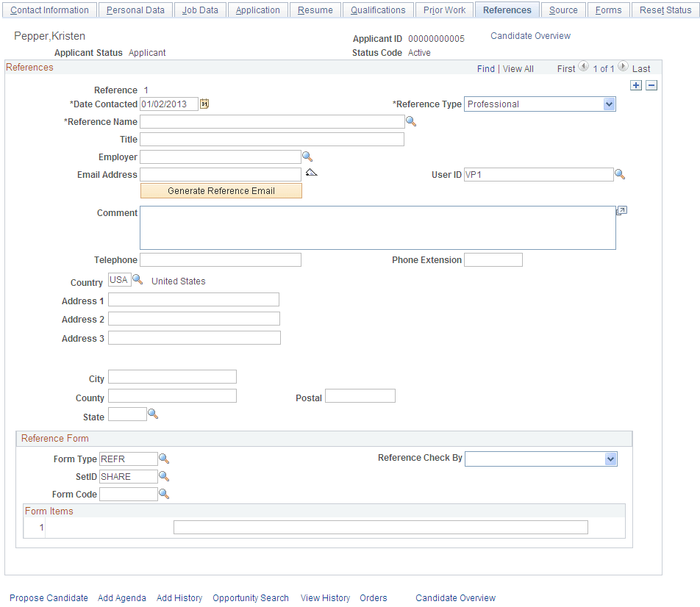Image resolution: width=700 pixels, height=607 pixels.
Task: Open the Country code lookup
Action: pos(138,280)
